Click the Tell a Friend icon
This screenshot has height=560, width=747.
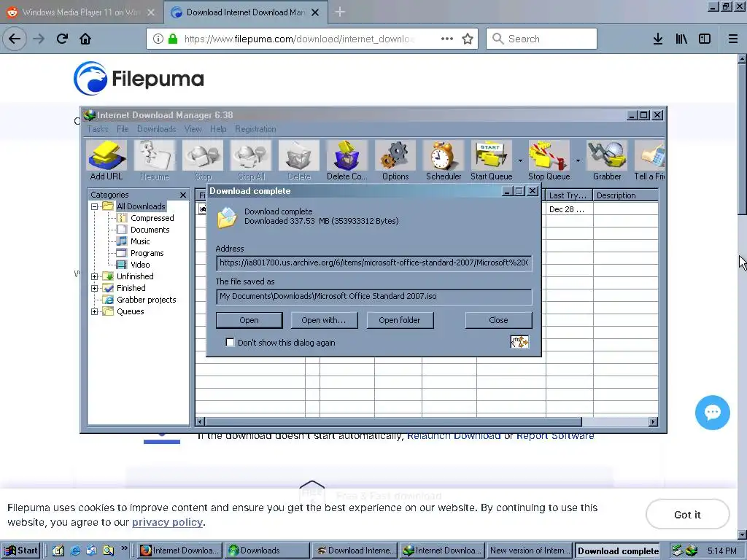(649, 160)
